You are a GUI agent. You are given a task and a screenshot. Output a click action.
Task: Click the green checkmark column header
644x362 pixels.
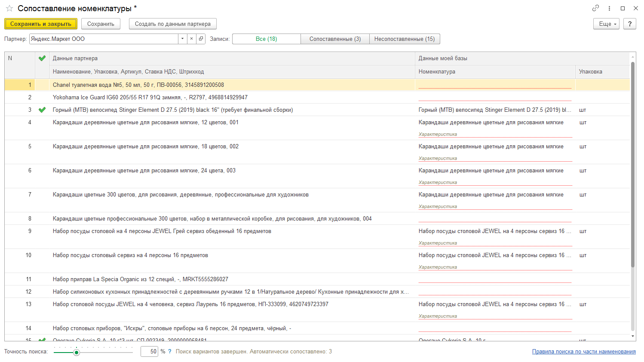coord(42,58)
